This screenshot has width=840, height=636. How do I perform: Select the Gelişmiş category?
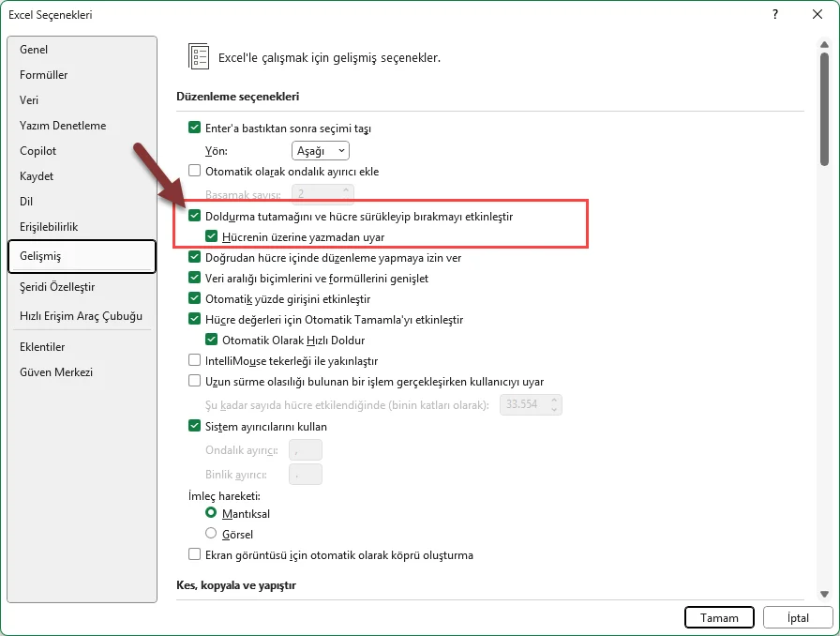[x=82, y=256]
